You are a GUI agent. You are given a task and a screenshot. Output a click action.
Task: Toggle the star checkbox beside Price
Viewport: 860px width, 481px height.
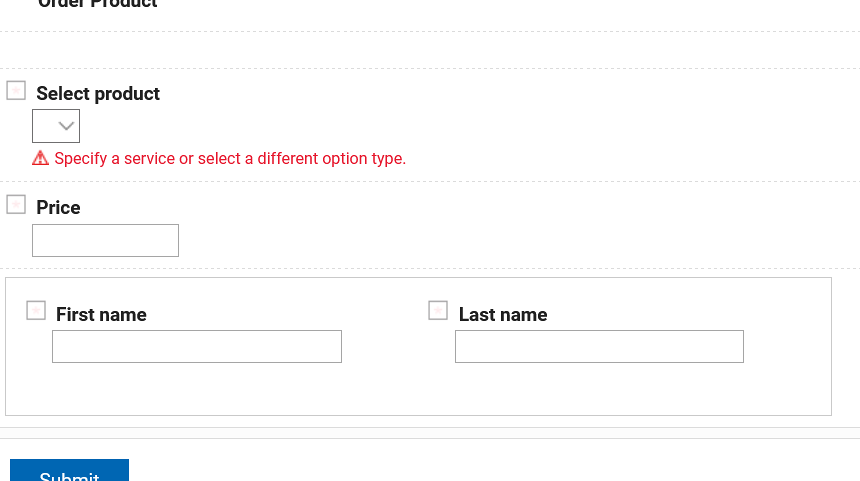tap(16, 205)
